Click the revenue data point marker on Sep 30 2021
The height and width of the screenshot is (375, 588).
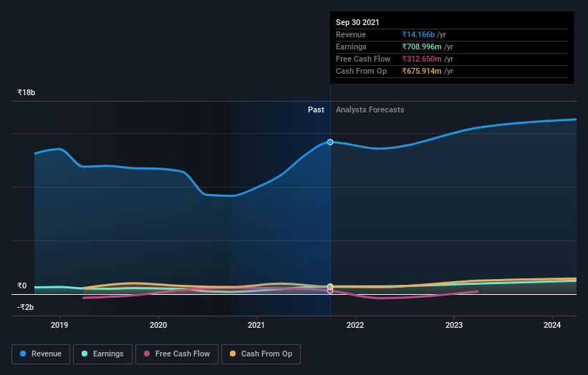tap(330, 142)
